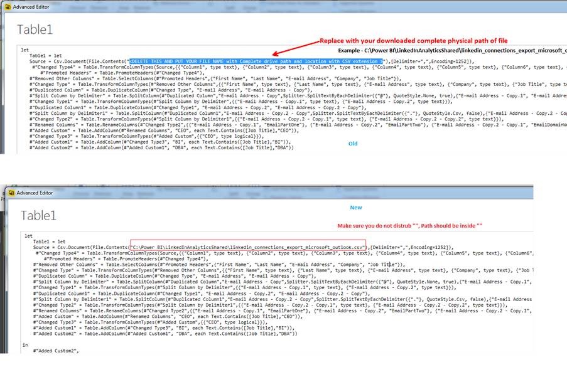
Task: Click the blue 'New' label
Action: click(356, 207)
